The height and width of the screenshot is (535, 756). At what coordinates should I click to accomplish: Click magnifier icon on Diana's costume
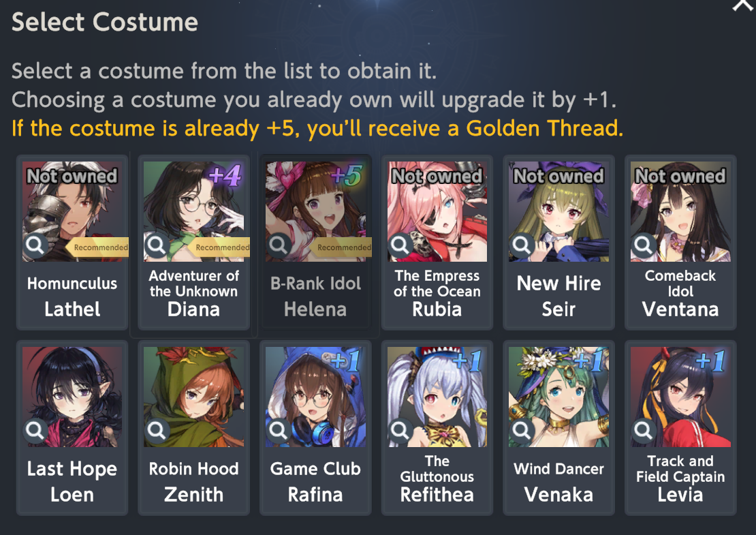click(157, 245)
